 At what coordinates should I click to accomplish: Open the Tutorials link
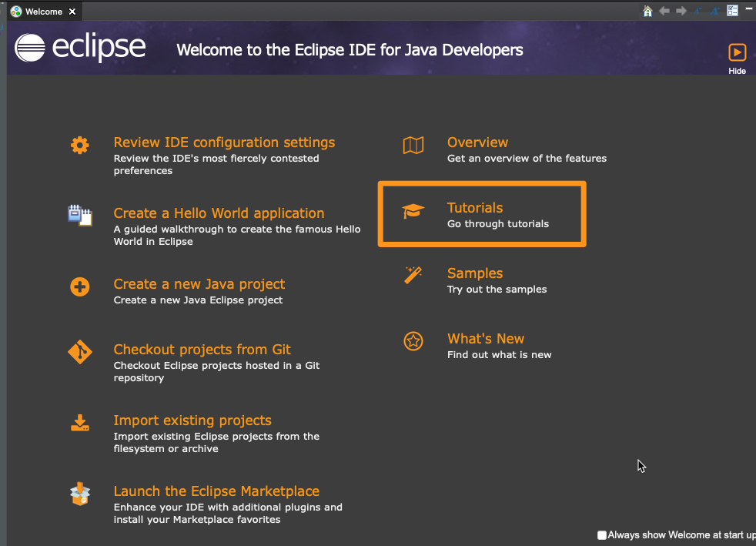[475, 207]
